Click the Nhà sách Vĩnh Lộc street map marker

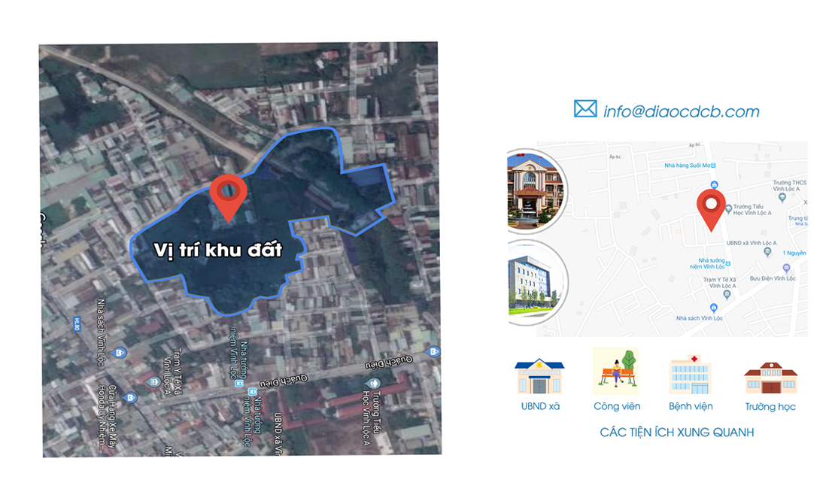click(x=714, y=308)
